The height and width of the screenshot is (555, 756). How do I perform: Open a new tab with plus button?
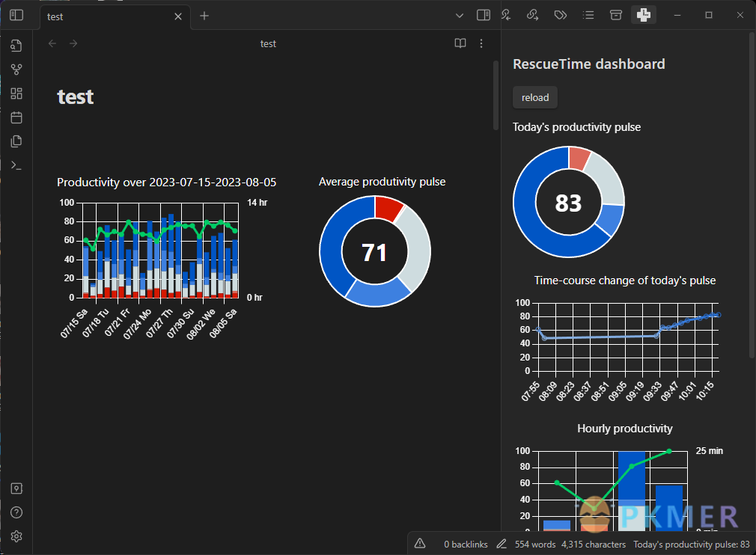204,16
